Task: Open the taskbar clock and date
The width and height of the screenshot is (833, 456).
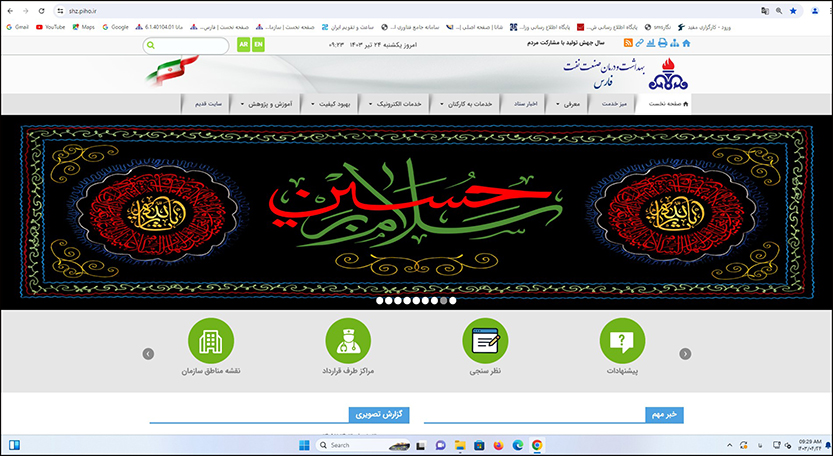Action: 810,445
